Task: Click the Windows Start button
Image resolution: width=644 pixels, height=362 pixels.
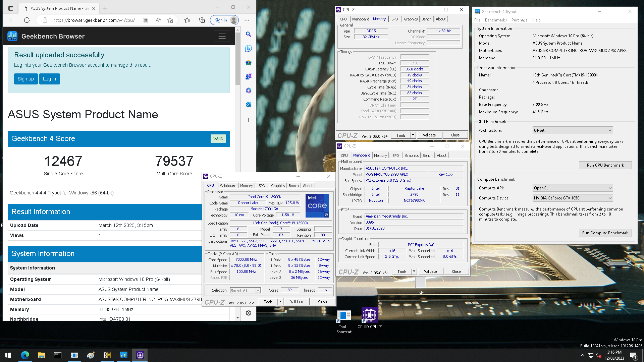Action: 8,355
